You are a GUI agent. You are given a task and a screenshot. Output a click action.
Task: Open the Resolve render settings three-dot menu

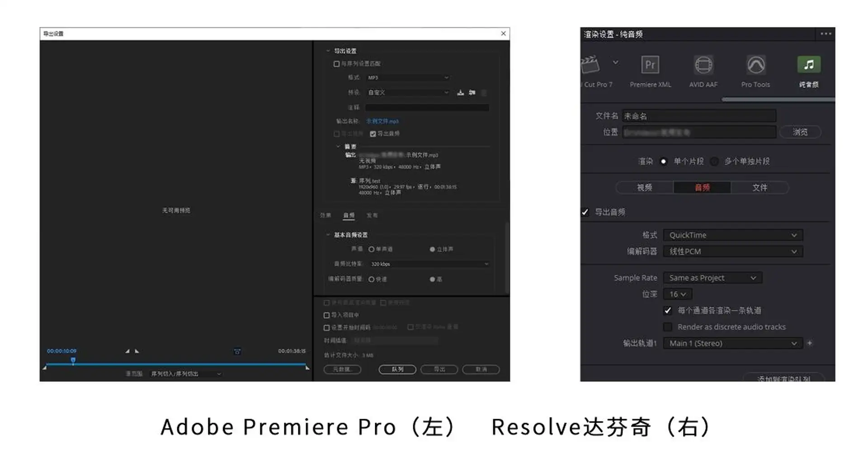[826, 34]
